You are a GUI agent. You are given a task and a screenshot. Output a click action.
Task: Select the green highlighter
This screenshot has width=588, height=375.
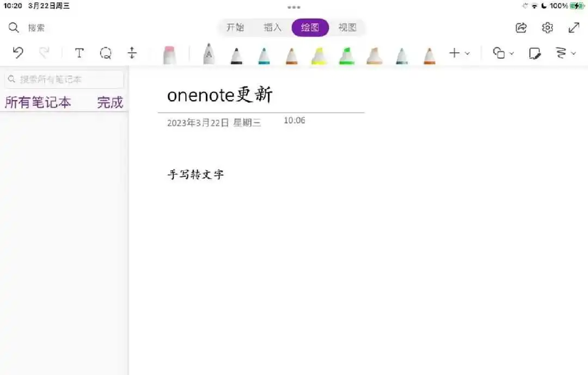pyautogui.click(x=347, y=56)
